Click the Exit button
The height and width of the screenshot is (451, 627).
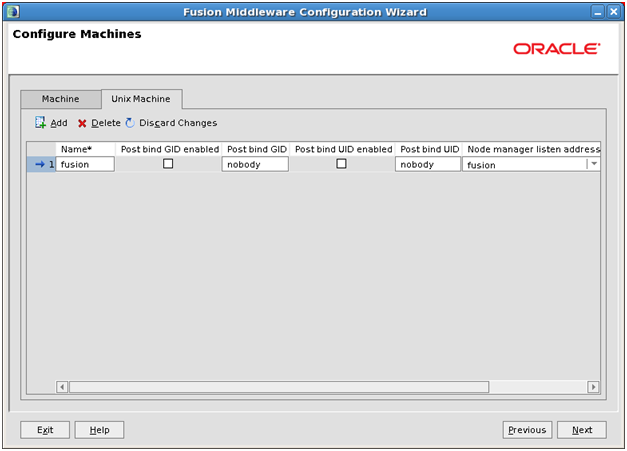coord(45,430)
